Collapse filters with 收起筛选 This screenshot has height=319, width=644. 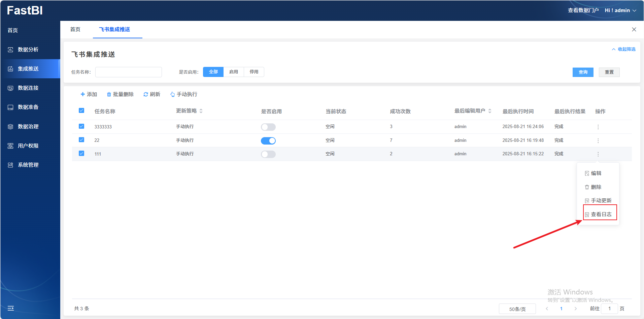coord(623,49)
